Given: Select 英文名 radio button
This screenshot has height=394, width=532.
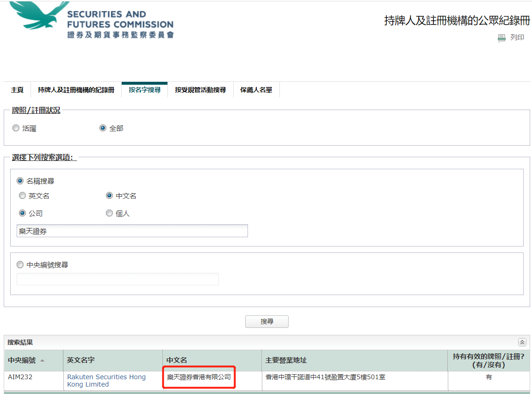Looking at the screenshot, I should (x=22, y=196).
